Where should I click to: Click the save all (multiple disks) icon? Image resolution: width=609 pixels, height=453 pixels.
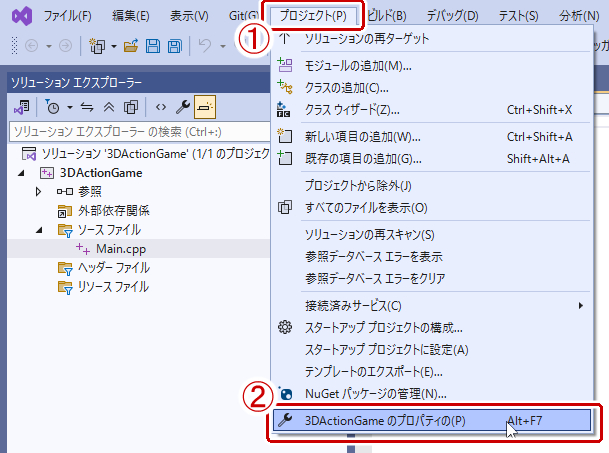pyautogui.click(x=175, y=46)
